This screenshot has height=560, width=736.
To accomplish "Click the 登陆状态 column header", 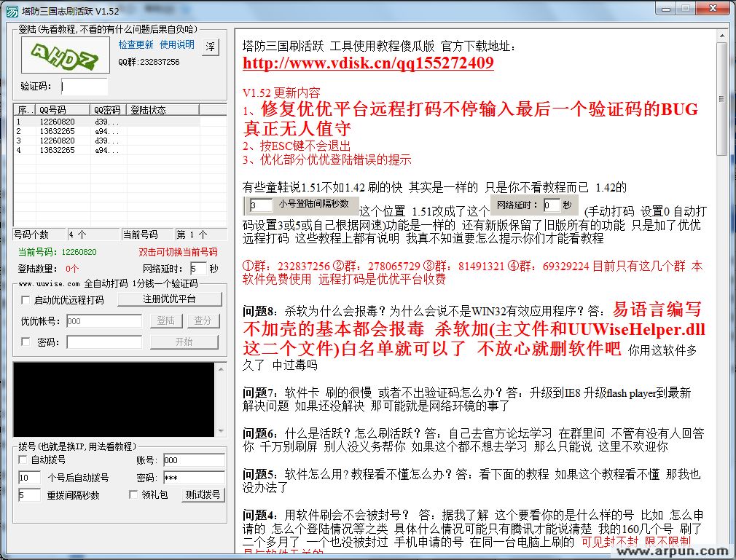I will point(163,110).
